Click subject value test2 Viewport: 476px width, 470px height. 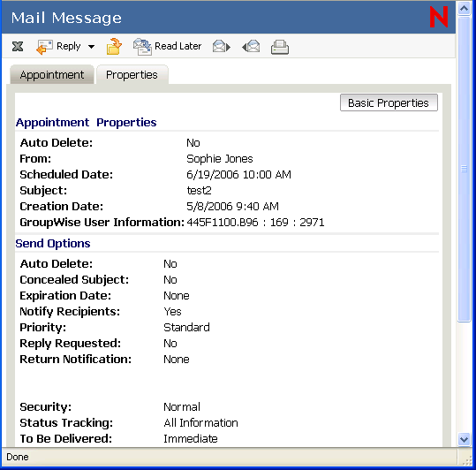pyautogui.click(x=199, y=190)
